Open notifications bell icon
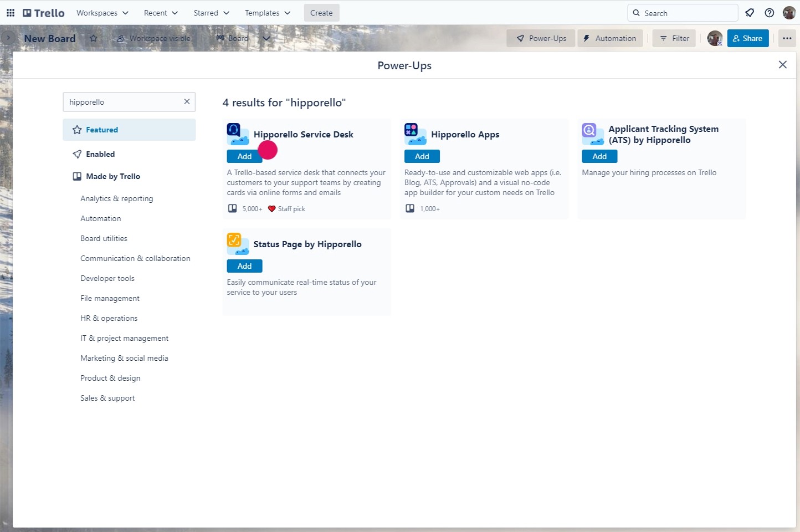This screenshot has width=800, height=532. (750, 13)
